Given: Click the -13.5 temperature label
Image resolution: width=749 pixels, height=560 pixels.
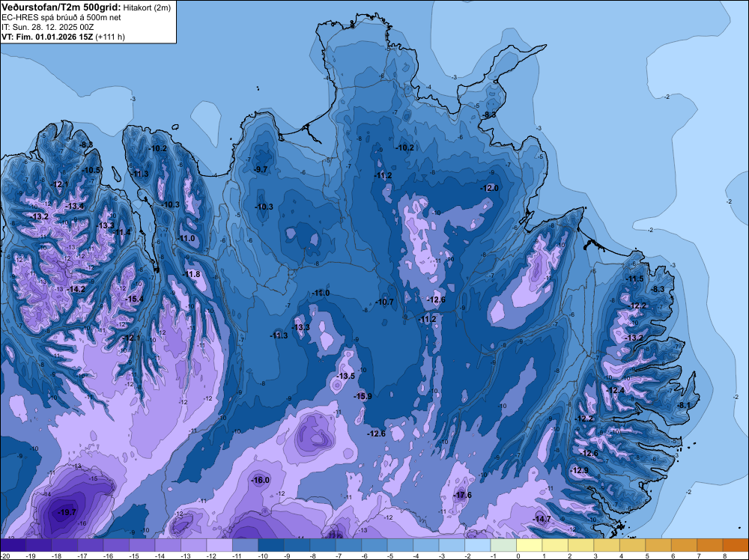Looking at the screenshot, I should (x=346, y=376).
